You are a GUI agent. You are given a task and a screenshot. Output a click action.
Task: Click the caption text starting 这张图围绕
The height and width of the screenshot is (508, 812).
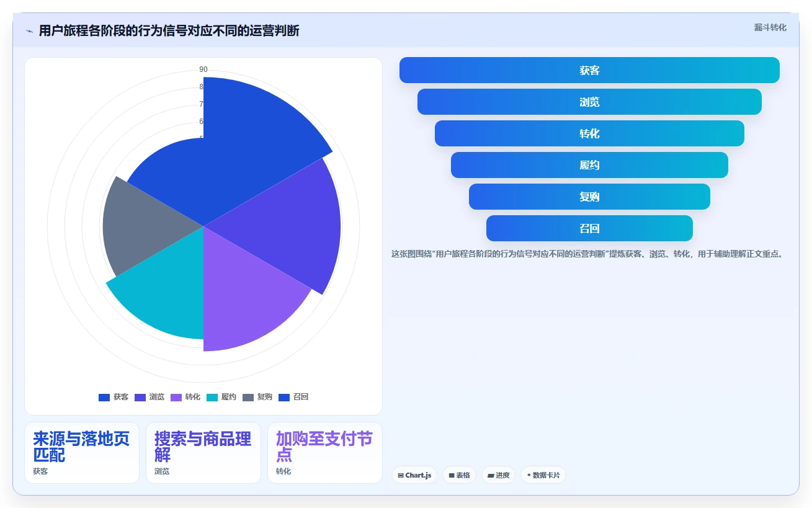[x=587, y=254]
